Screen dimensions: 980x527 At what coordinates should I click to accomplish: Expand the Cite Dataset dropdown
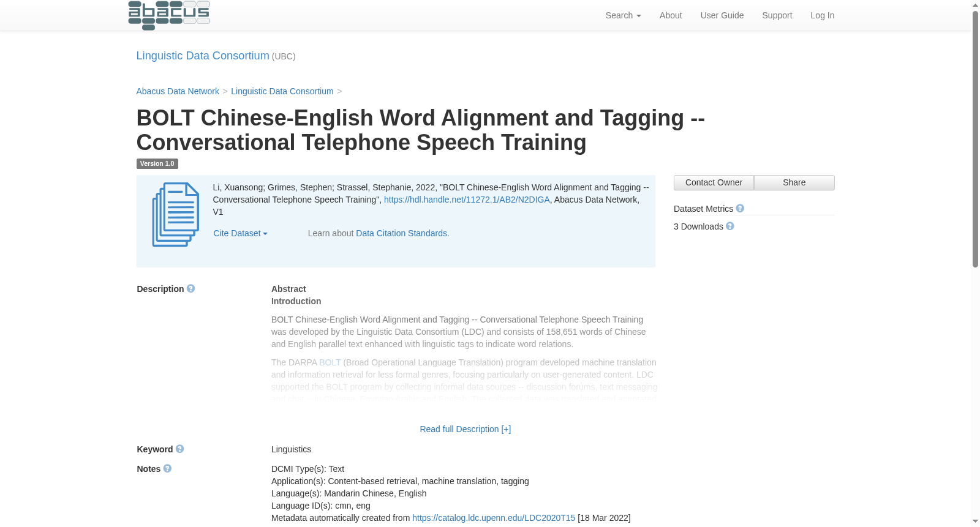point(240,233)
